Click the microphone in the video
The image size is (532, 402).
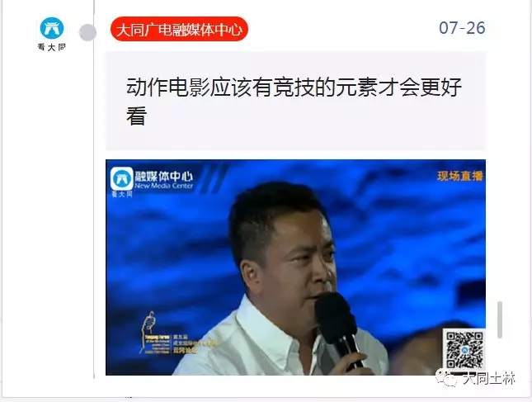click(337, 328)
